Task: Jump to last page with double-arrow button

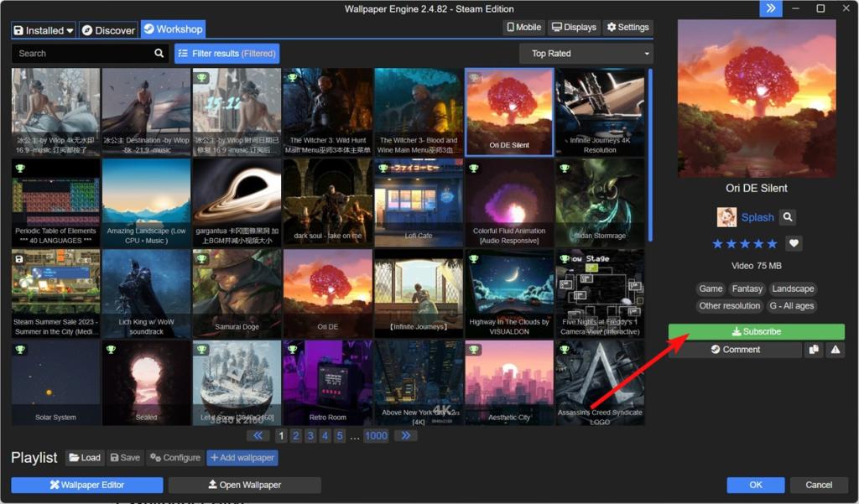Action: (406, 435)
